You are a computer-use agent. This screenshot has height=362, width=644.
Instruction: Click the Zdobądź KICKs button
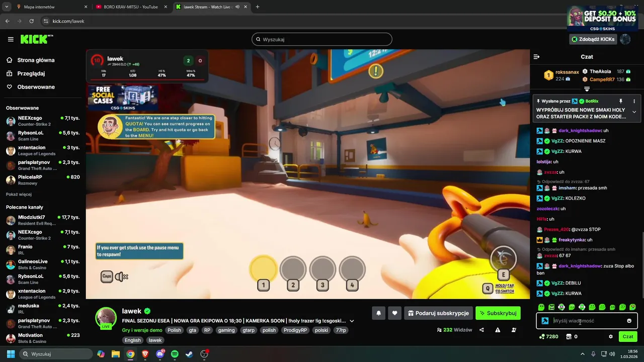point(593,39)
